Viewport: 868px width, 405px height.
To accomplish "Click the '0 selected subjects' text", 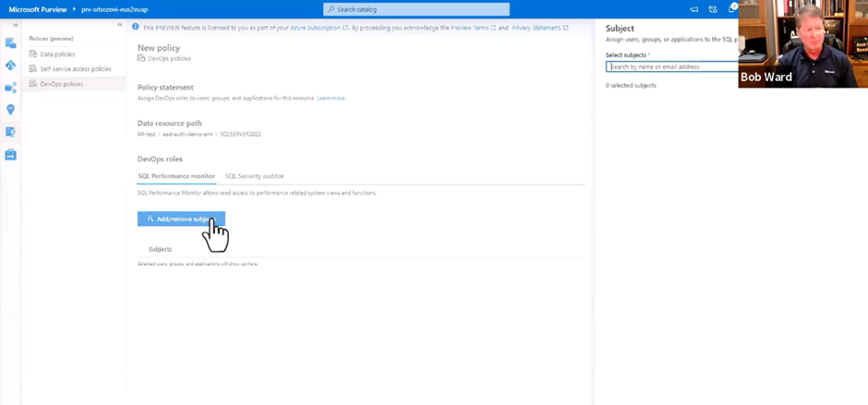I will [631, 85].
